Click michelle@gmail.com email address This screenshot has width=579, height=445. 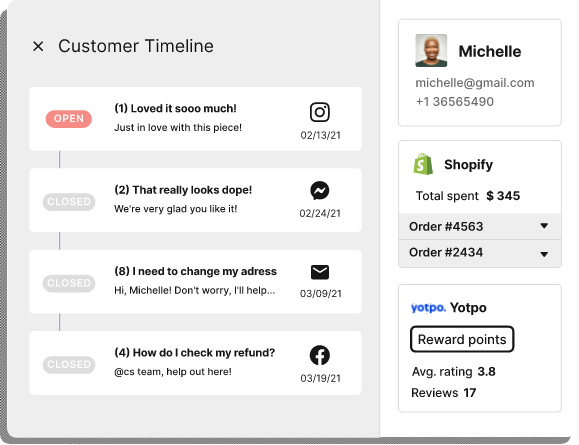(475, 83)
